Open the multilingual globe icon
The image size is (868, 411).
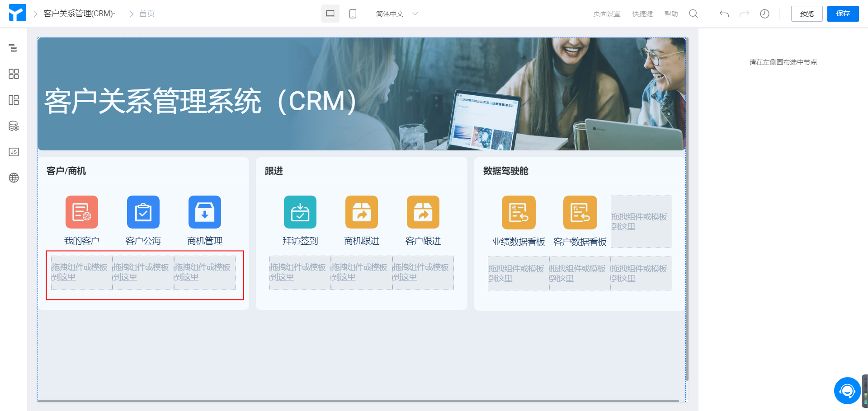point(14,178)
